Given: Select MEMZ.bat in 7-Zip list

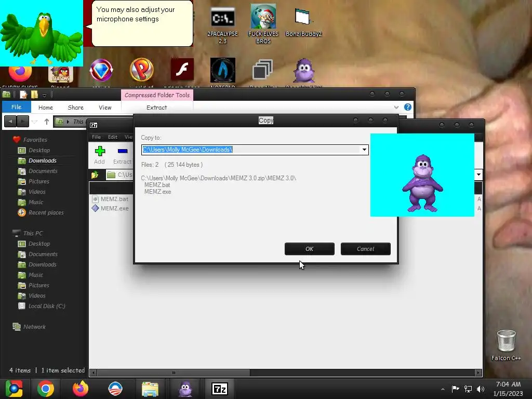Looking at the screenshot, I should (x=111, y=199).
